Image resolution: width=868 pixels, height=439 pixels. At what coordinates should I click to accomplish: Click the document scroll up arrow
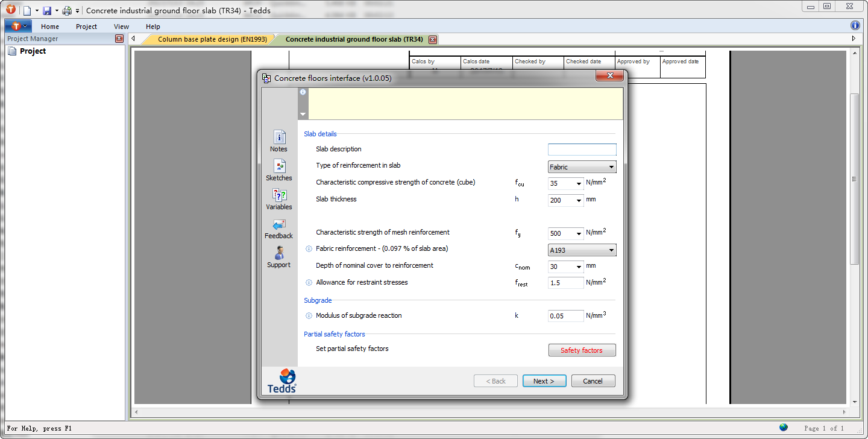click(x=855, y=54)
